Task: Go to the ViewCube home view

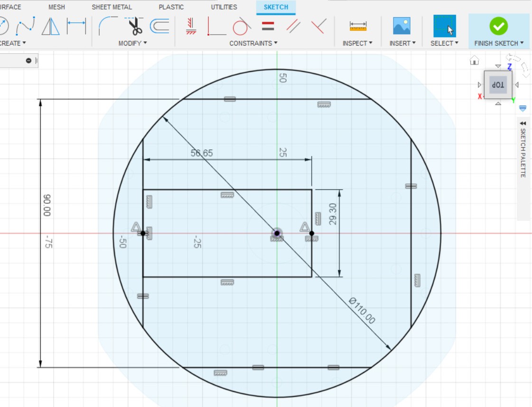Action: [474, 60]
